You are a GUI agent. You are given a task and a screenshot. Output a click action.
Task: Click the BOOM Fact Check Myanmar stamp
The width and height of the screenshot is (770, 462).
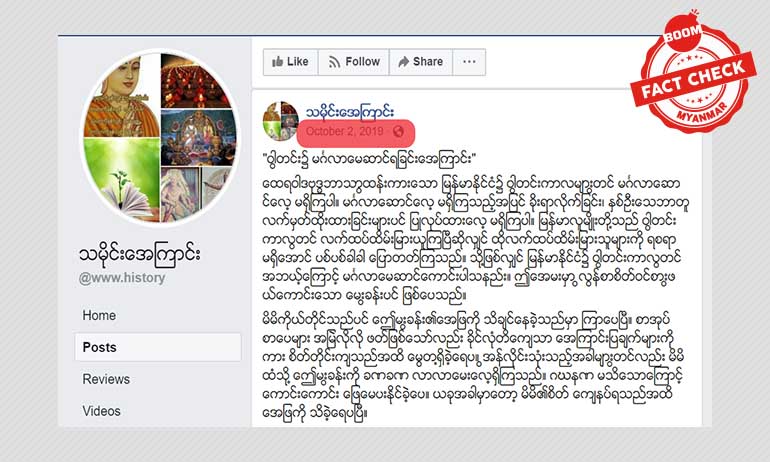coord(694,74)
